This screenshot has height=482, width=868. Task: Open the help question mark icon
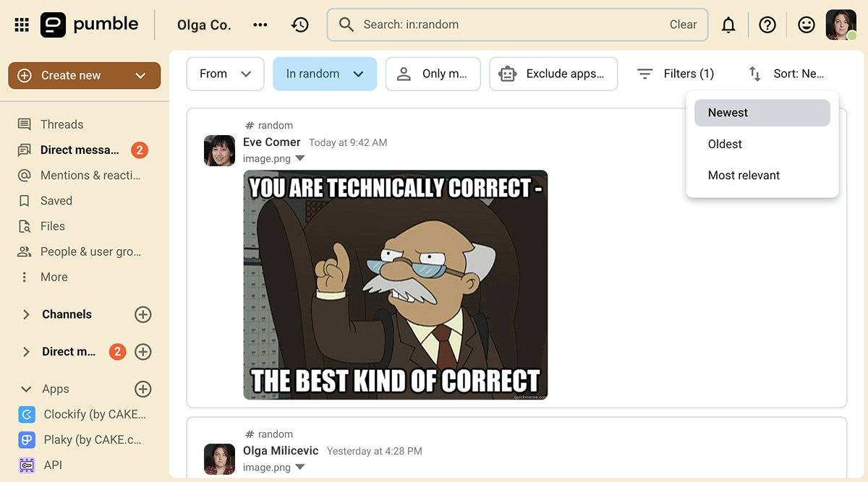(767, 25)
